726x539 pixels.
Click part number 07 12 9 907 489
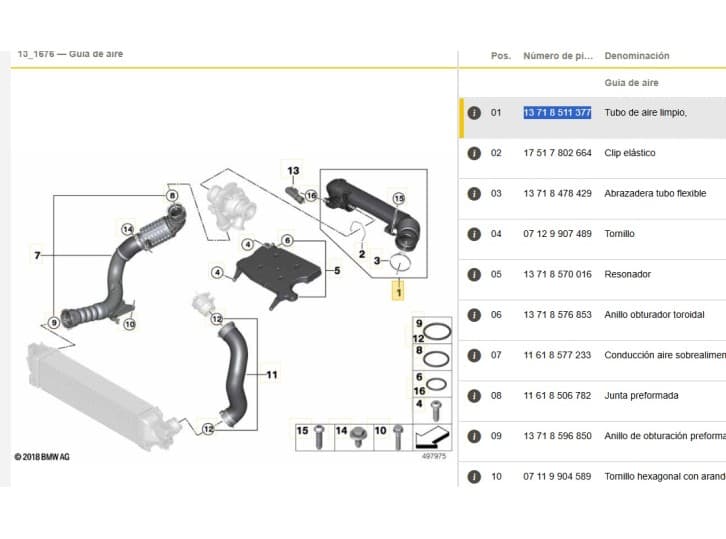coord(557,234)
